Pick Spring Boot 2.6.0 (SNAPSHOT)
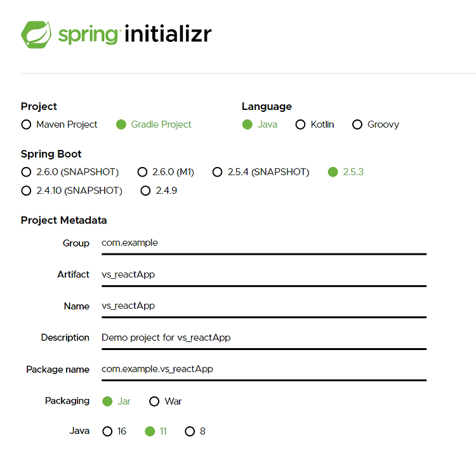Viewport: 476px width, 472px height. [70, 172]
